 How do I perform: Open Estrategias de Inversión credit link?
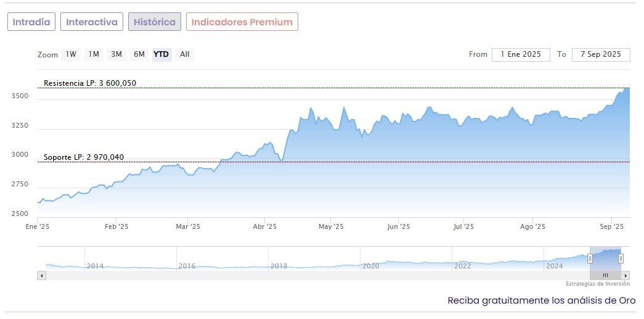pos(598,284)
